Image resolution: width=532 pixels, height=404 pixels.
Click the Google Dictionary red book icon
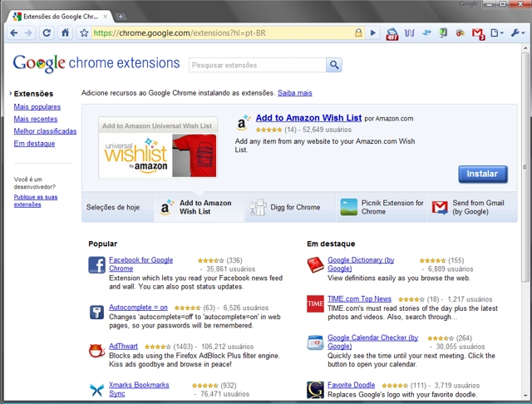click(x=316, y=265)
